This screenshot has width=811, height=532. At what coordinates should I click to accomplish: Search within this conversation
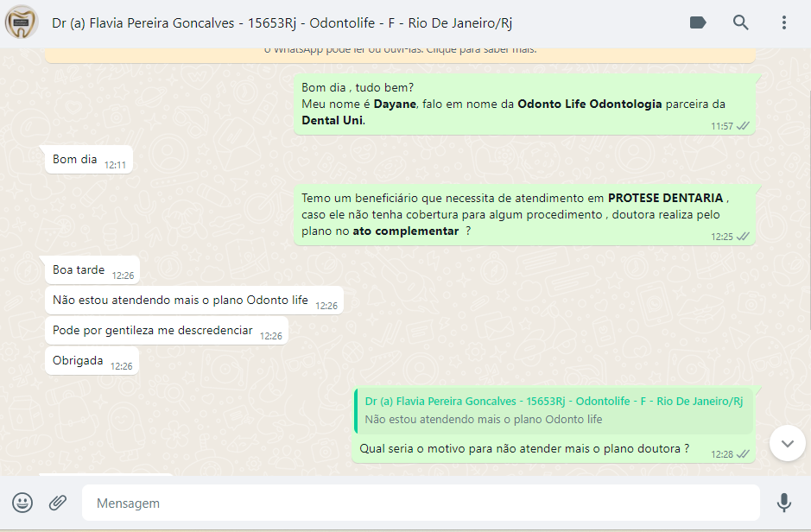[x=741, y=22]
